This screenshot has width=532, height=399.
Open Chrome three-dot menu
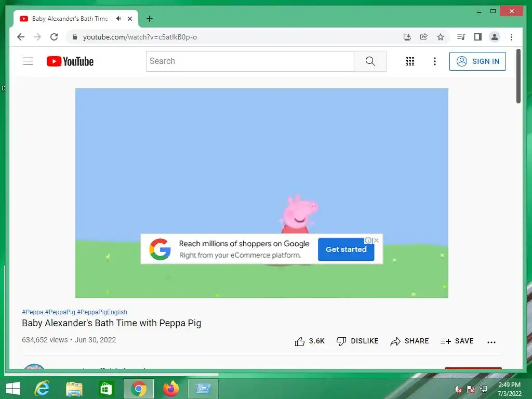click(x=511, y=37)
